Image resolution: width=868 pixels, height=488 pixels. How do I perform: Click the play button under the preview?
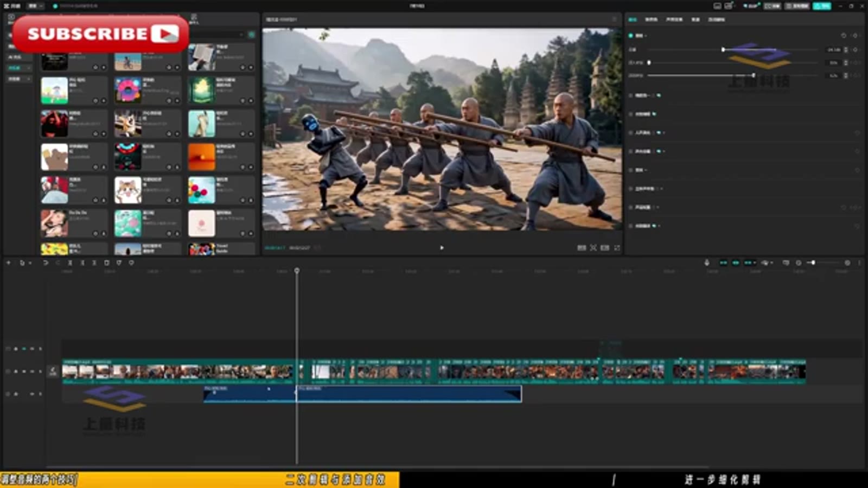(x=442, y=248)
